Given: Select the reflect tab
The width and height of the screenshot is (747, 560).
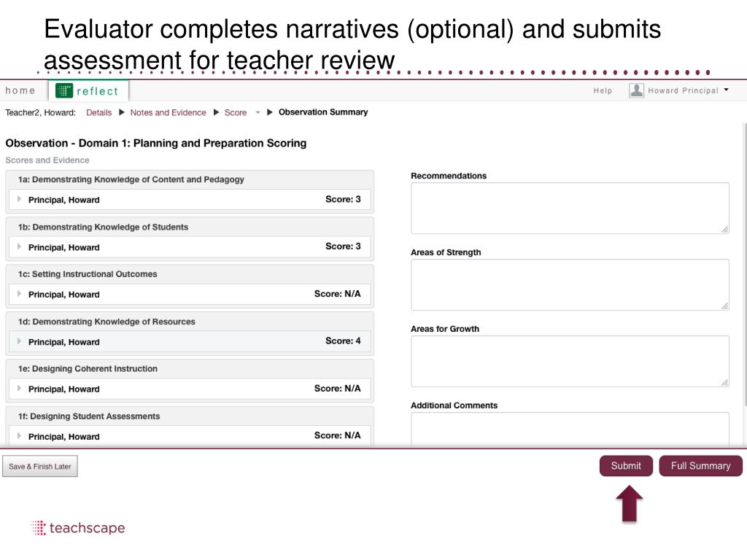Looking at the screenshot, I should (88, 90).
